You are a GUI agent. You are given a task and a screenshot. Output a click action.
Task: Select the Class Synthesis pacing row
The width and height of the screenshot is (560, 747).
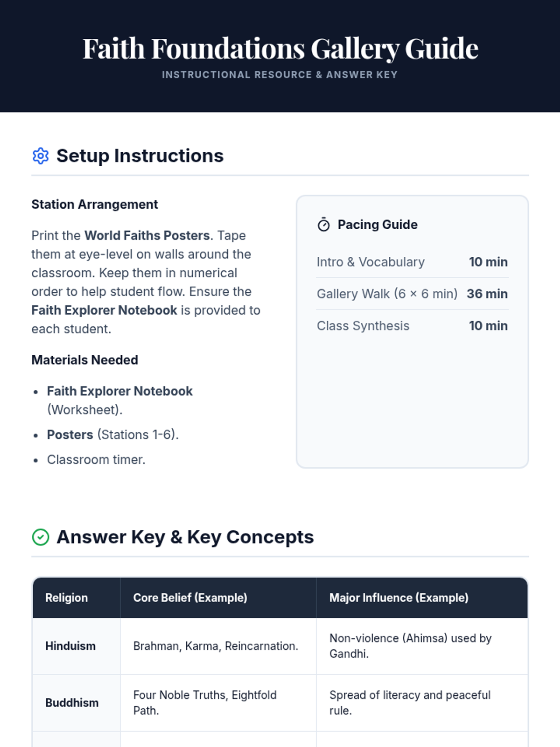point(412,326)
